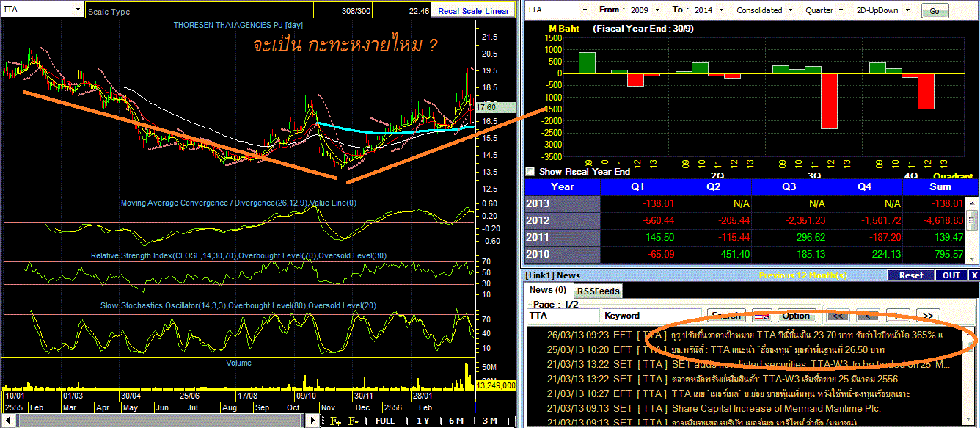
Task: Click Recal Scale-Linear button
Action: [x=473, y=11]
